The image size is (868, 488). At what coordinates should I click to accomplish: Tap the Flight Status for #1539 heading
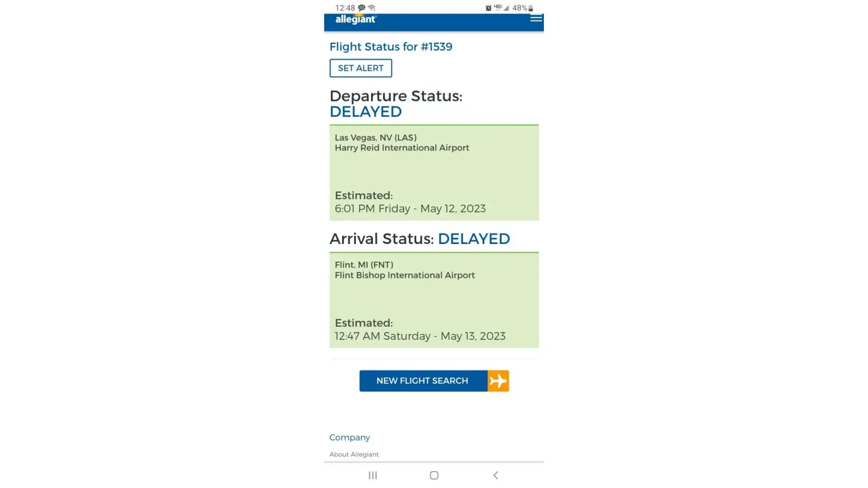coord(391,47)
